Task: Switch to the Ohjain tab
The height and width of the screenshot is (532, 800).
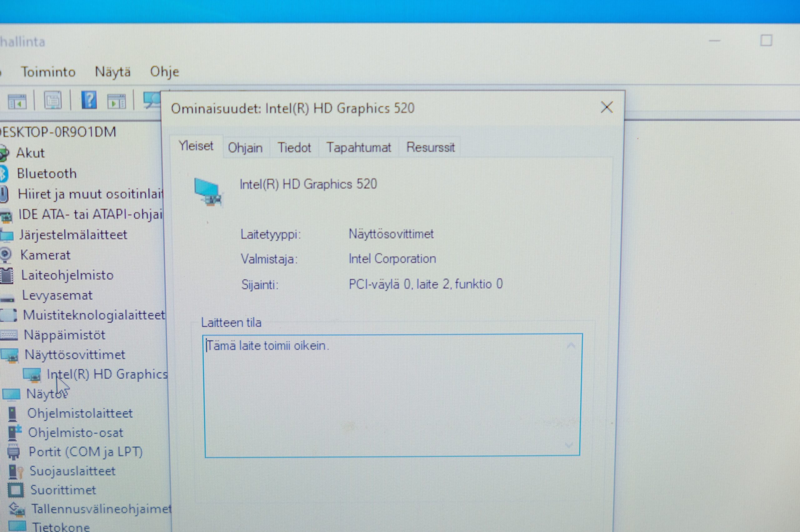Action: click(245, 148)
